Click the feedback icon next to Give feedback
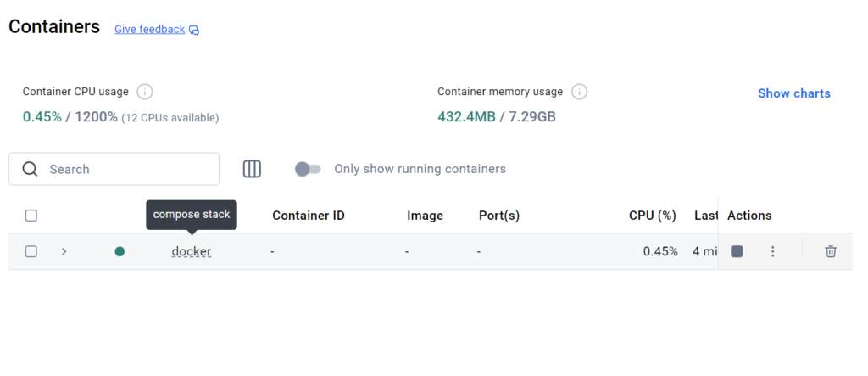 pyautogui.click(x=194, y=30)
